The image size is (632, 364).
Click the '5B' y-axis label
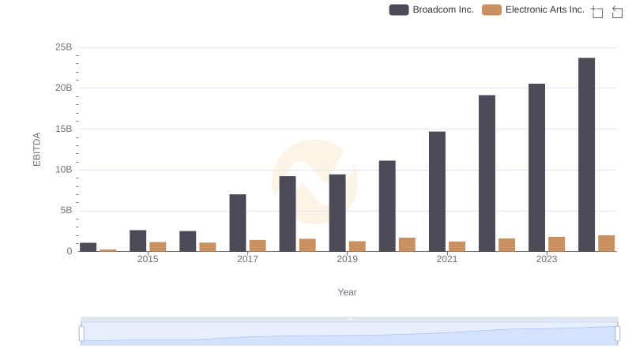pyautogui.click(x=66, y=210)
